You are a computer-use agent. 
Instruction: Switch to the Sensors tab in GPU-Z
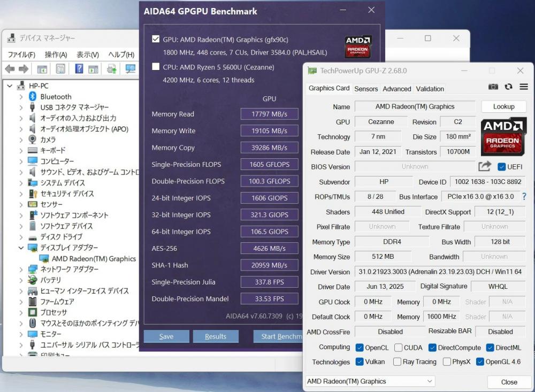(366, 89)
